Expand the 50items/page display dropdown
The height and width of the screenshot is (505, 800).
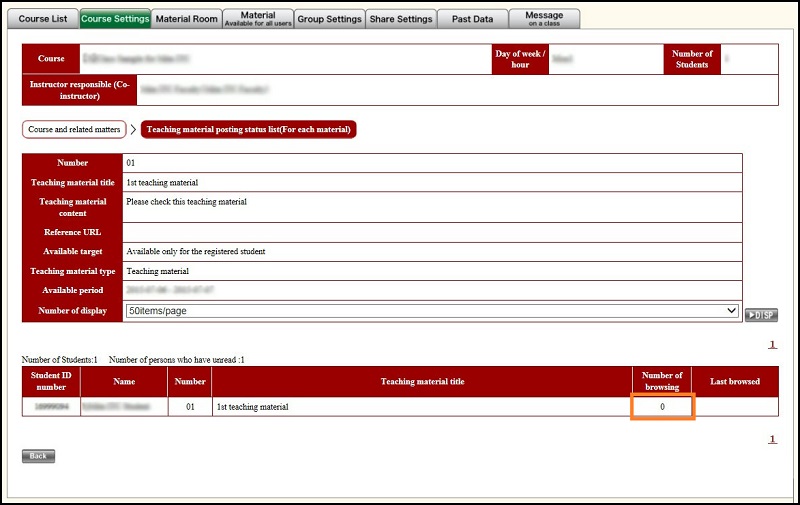[431, 311]
